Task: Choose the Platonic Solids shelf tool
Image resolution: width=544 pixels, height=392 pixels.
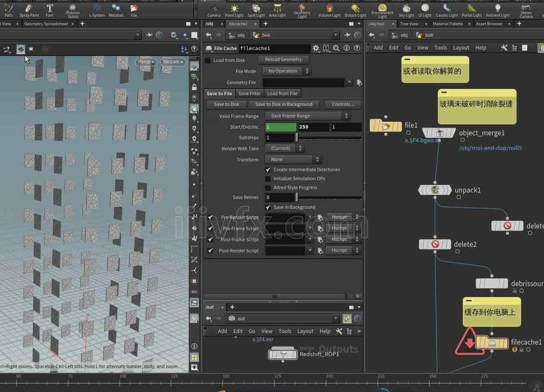Action: tap(73, 10)
